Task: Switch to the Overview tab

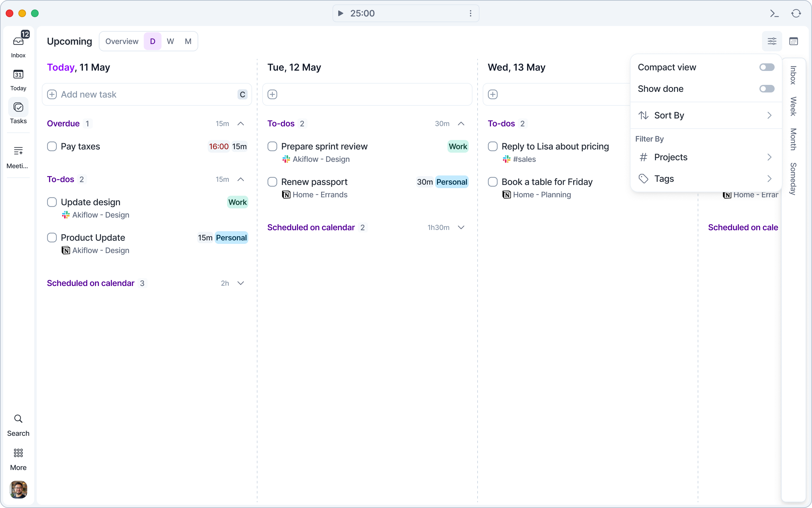Action: coord(122,41)
